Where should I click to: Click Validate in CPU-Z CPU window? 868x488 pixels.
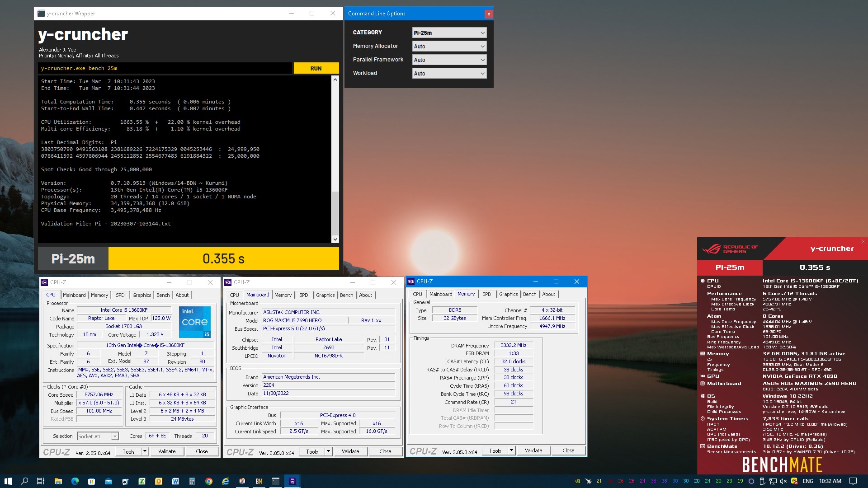[167, 451]
